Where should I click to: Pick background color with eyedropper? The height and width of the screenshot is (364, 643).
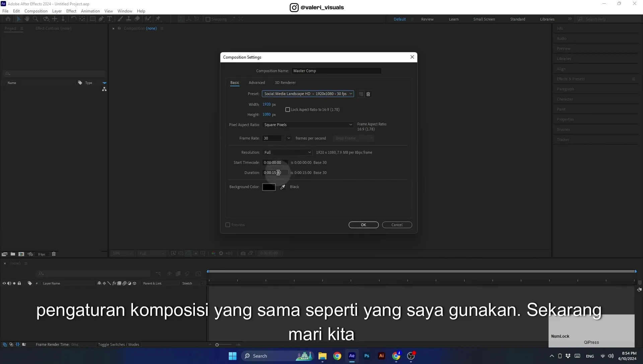point(283,187)
